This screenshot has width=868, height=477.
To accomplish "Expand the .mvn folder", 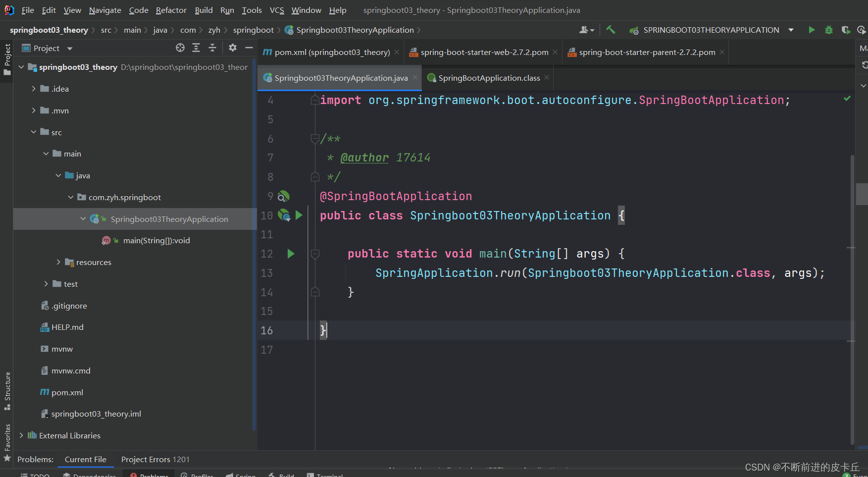I will click(34, 110).
